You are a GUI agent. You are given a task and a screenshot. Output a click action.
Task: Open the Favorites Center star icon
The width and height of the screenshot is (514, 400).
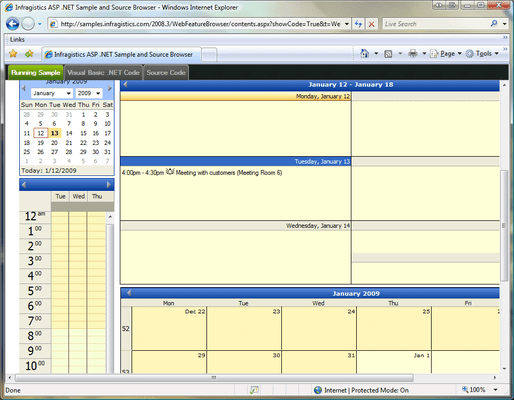point(13,54)
